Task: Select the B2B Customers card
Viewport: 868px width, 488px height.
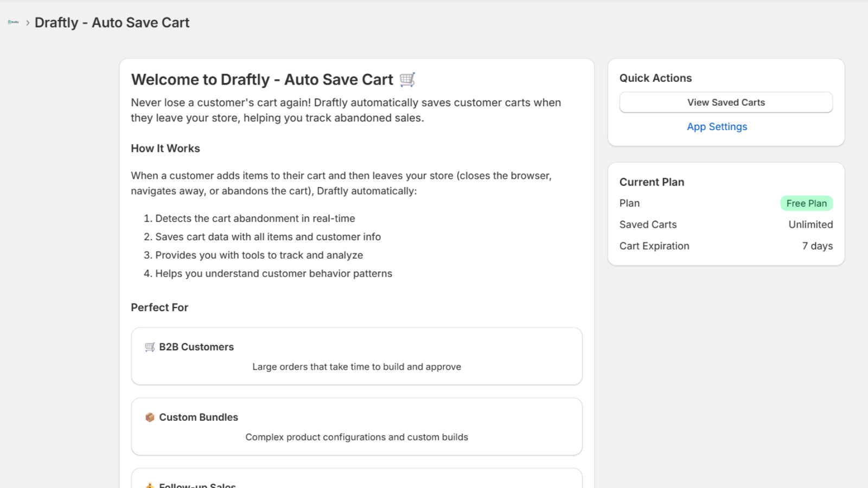Action: tap(356, 356)
